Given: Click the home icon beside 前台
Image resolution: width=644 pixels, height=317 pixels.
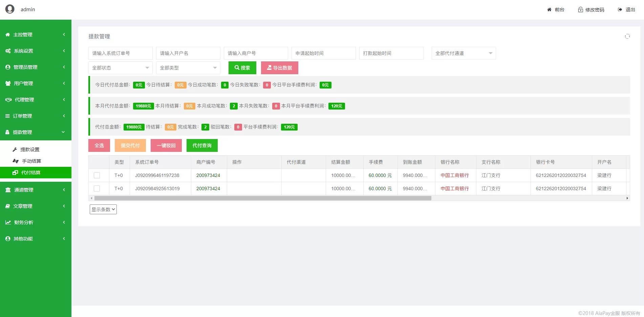Looking at the screenshot, I should 549,10.
